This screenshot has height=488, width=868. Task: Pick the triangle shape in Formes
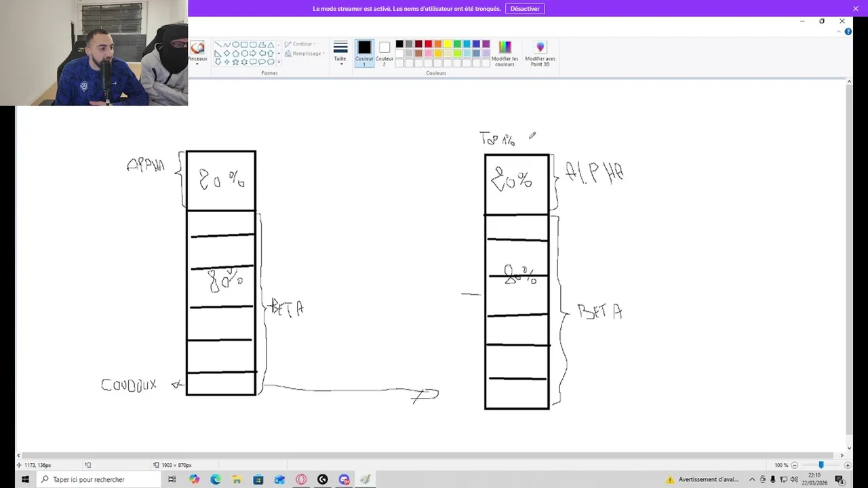271,45
